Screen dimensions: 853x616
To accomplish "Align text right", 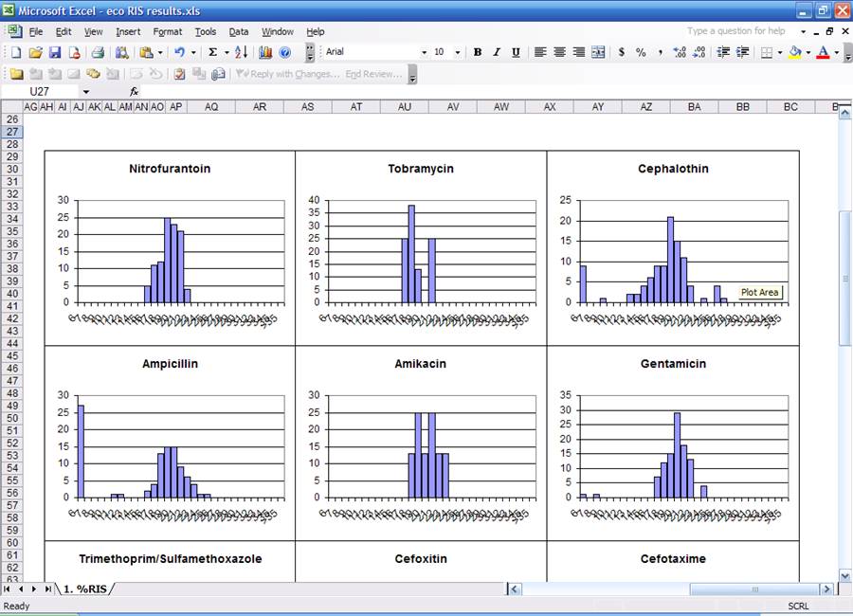I will pyautogui.click(x=579, y=52).
